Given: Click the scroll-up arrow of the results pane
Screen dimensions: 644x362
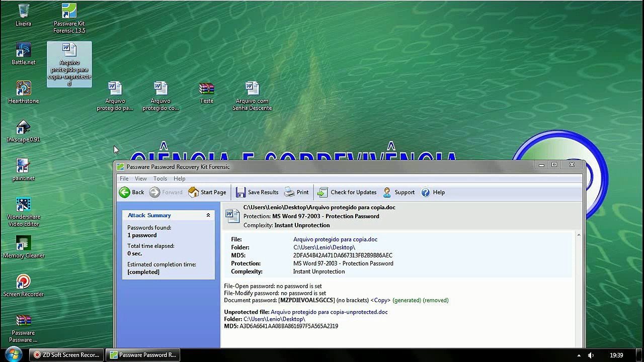Looking at the screenshot, I should point(579,235).
